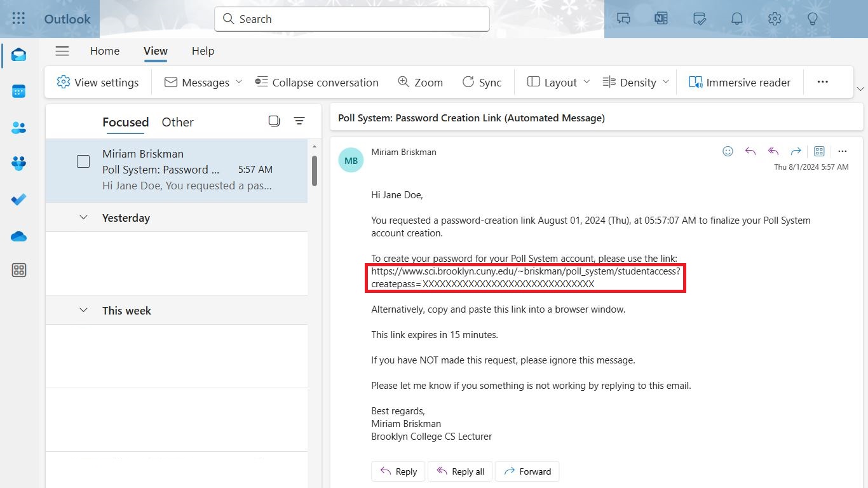Viewport: 868px width, 488px height.
Task: Collapse the This week group
Action: [83, 310]
